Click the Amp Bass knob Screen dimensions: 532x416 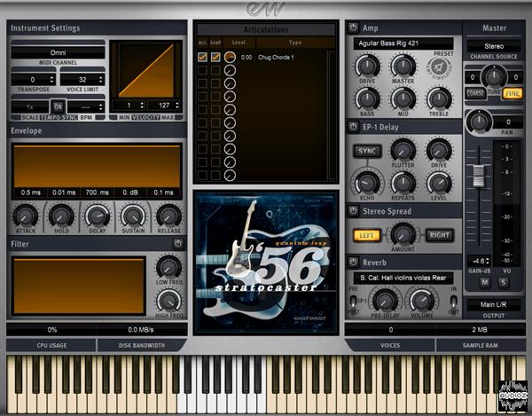pyautogui.click(x=367, y=99)
